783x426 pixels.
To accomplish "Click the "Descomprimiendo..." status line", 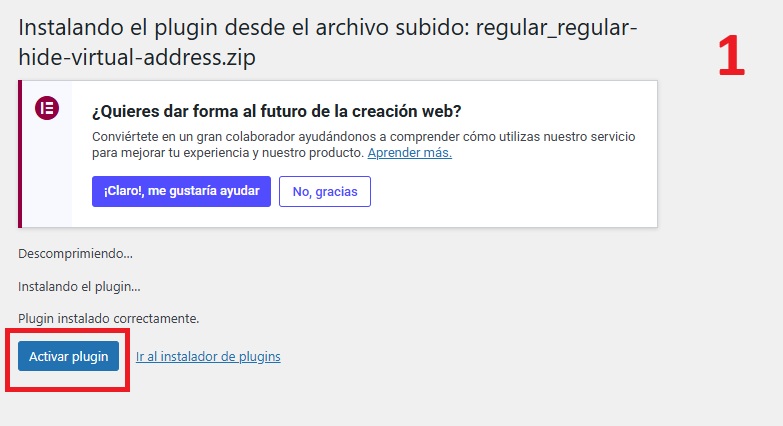I will click(75, 254).
